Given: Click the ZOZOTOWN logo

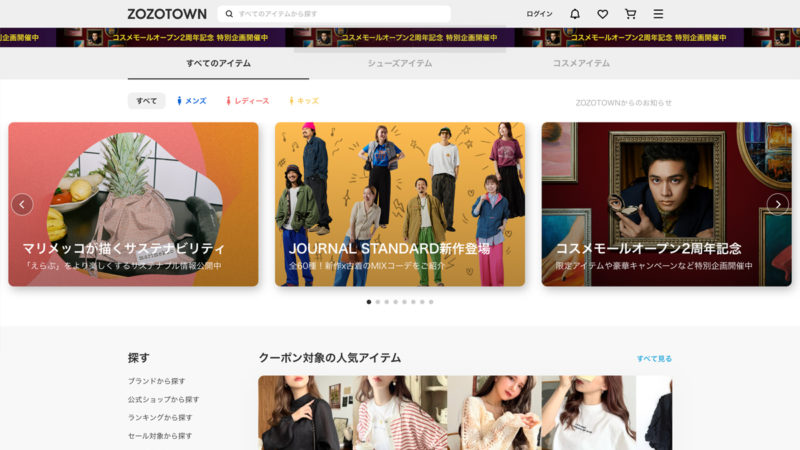Looking at the screenshot, I should coord(167,14).
